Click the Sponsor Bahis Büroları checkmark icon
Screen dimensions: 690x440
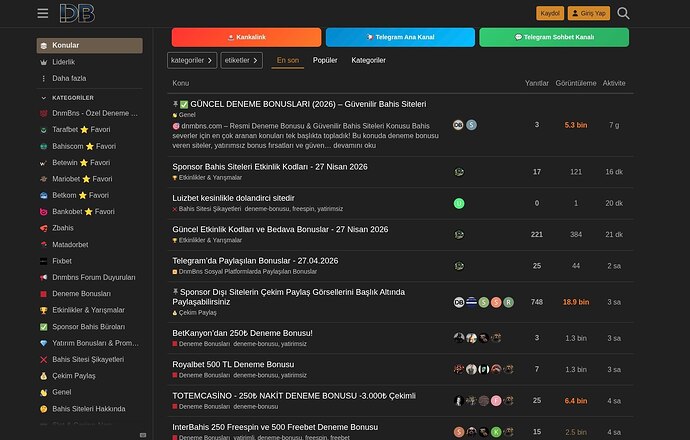tap(44, 327)
